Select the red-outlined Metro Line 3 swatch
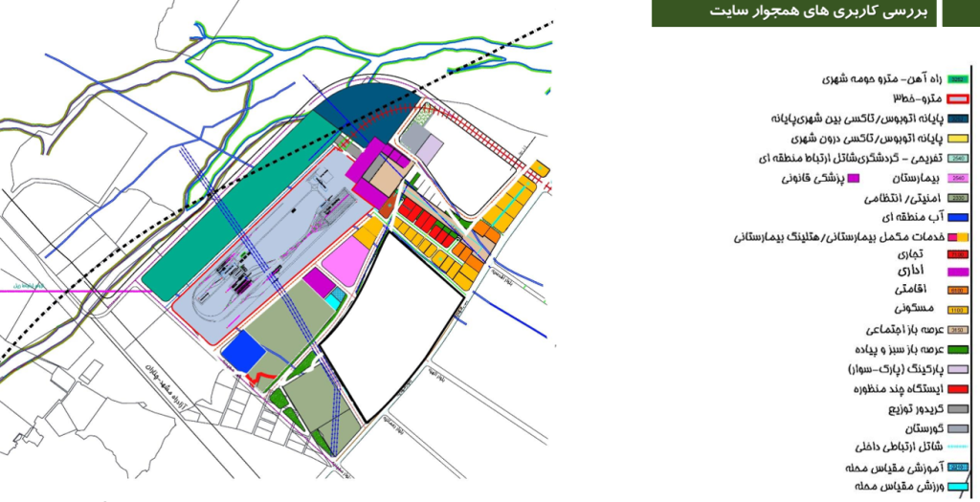 pyautogui.click(x=958, y=98)
